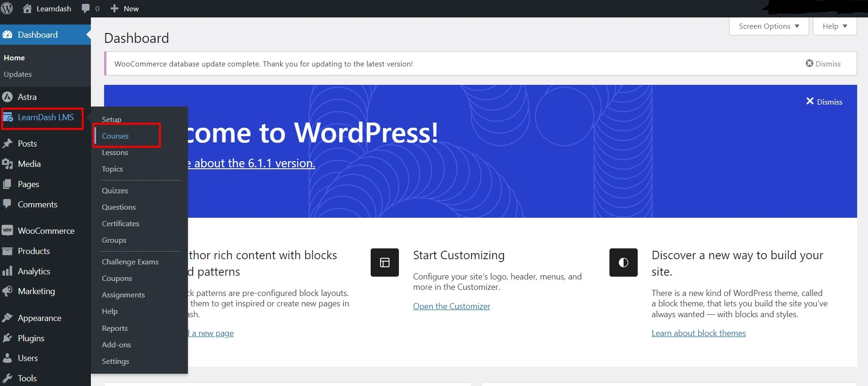
Task: Click the Posts pushpin icon
Action: pos(8,144)
